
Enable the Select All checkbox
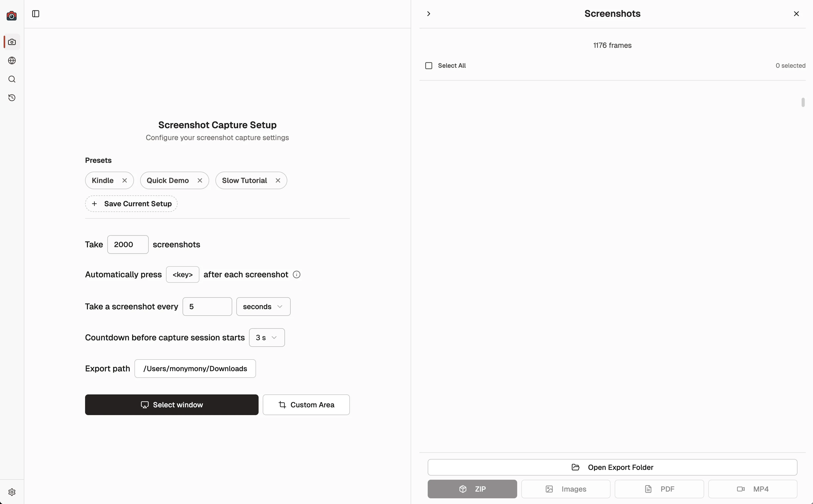click(x=428, y=65)
